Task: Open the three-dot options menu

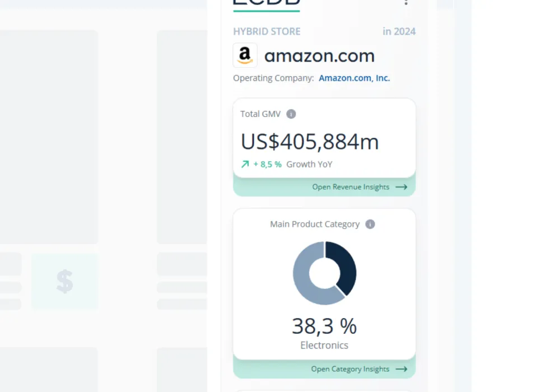Action: point(406,3)
